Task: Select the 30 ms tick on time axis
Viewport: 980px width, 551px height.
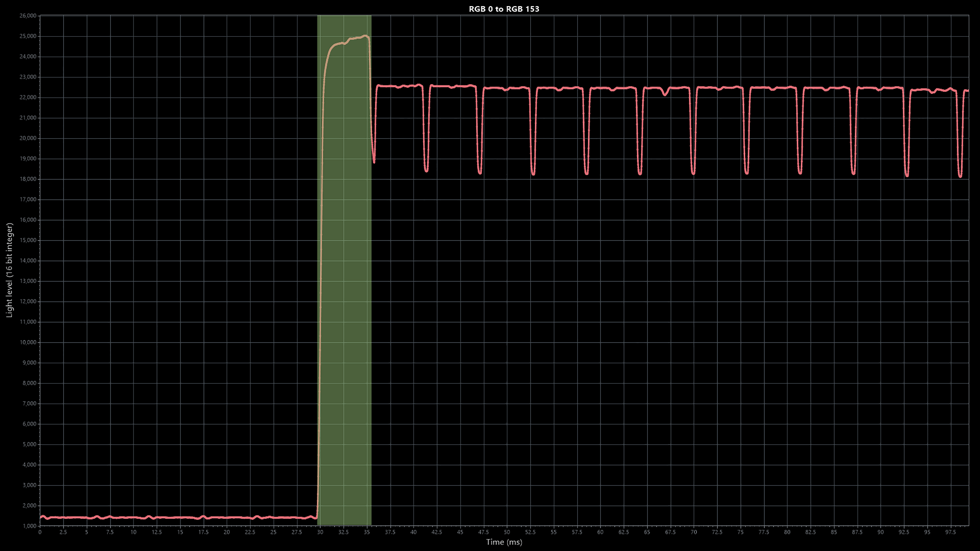Action: (320, 532)
